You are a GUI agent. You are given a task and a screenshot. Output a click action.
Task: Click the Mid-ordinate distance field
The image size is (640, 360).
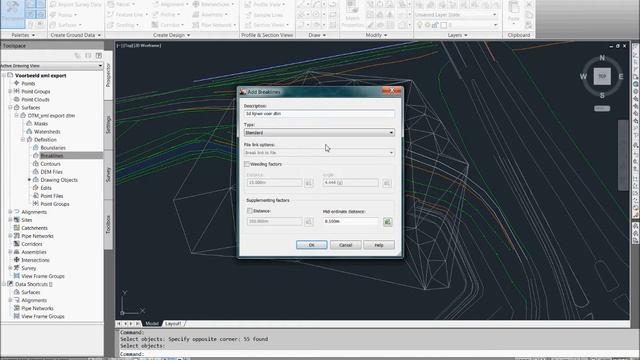351,221
